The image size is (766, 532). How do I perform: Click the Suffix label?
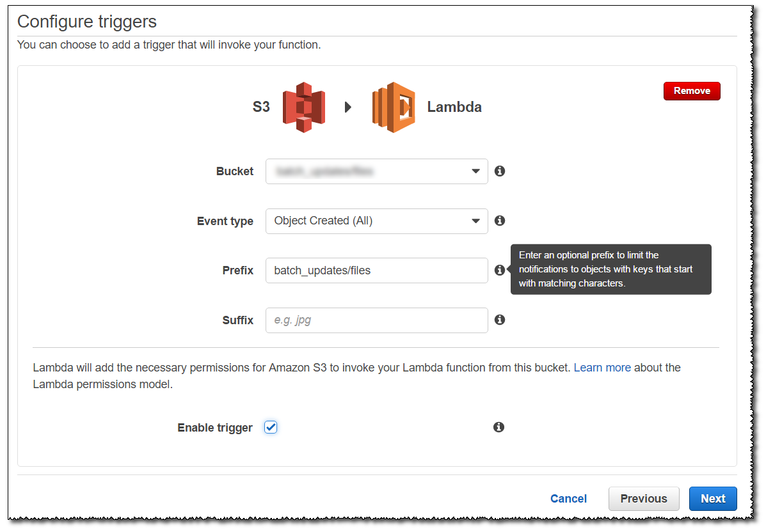tap(238, 320)
